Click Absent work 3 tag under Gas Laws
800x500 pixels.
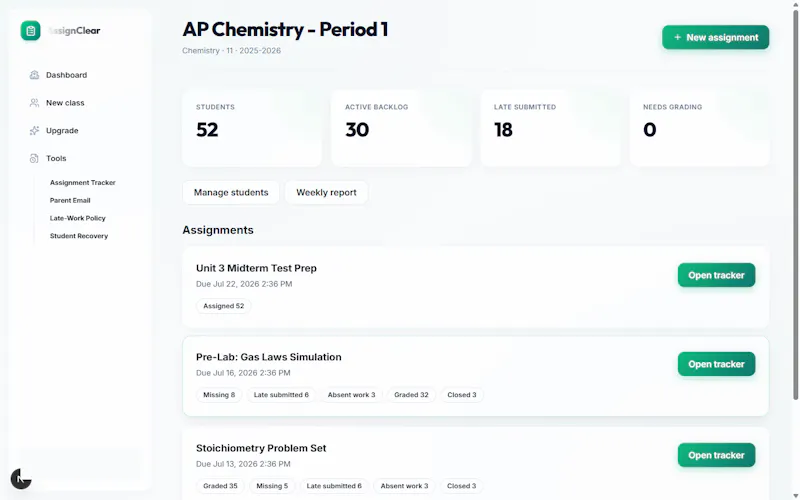pyautogui.click(x=352, y=395)
